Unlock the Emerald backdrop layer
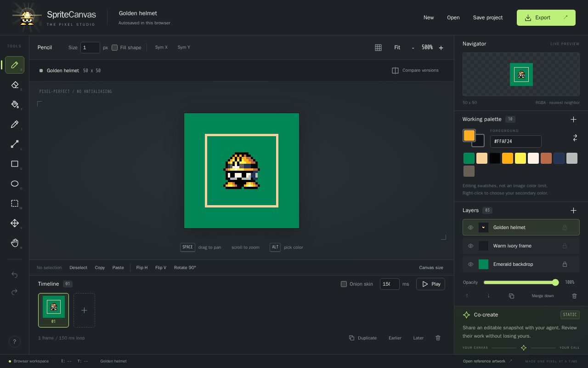This screenshot has height=368, width=588. (x=565, y=264)
